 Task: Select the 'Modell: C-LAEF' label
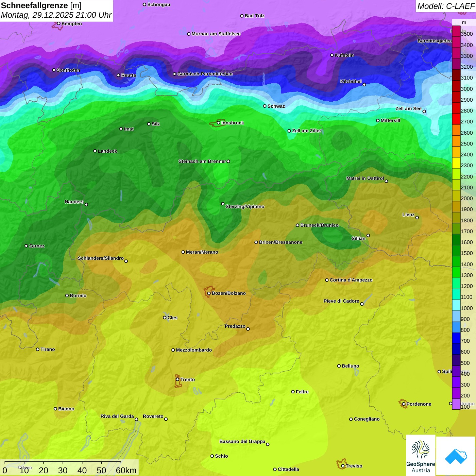pyautogui.click(x=446, y=6)
